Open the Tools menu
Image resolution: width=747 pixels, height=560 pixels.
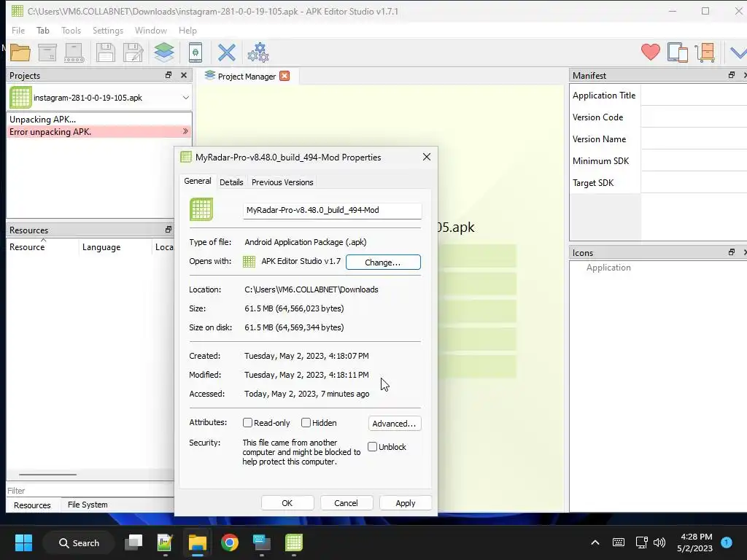tap(71, 31)
